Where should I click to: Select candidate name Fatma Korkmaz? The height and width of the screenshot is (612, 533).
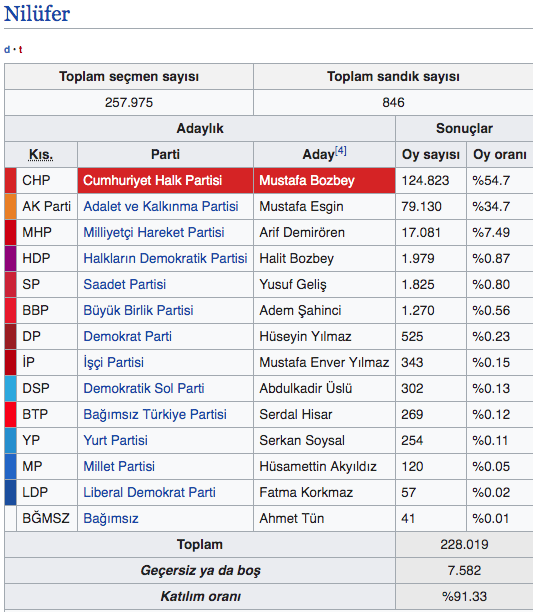(x=306, y=493)
